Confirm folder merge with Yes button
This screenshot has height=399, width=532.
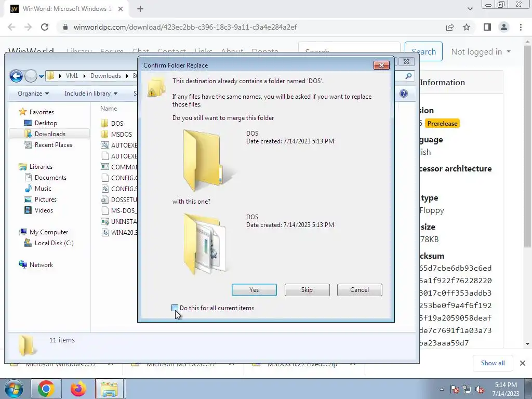pyautogui.click(x=254, y=290)
